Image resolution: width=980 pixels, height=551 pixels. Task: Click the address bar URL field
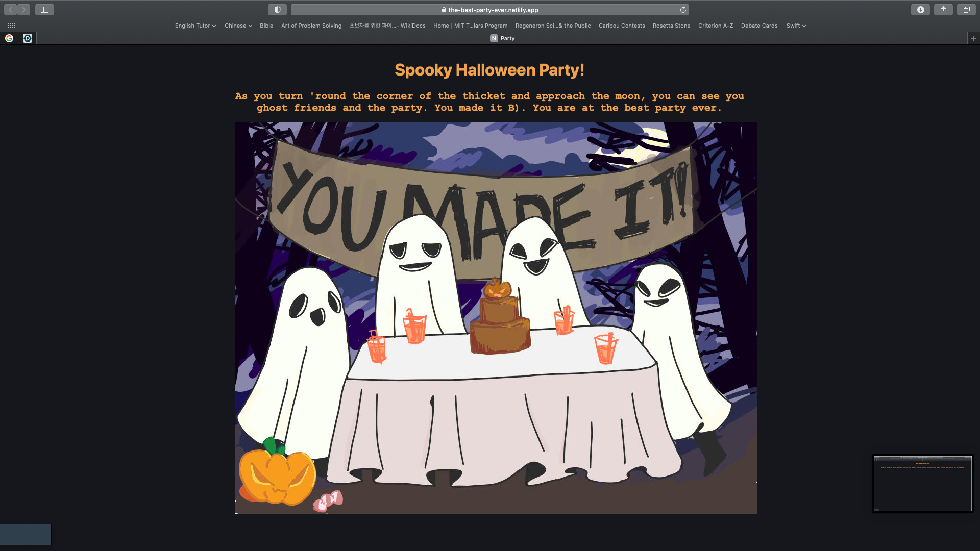pyautogui.click(x=490, y=10)
